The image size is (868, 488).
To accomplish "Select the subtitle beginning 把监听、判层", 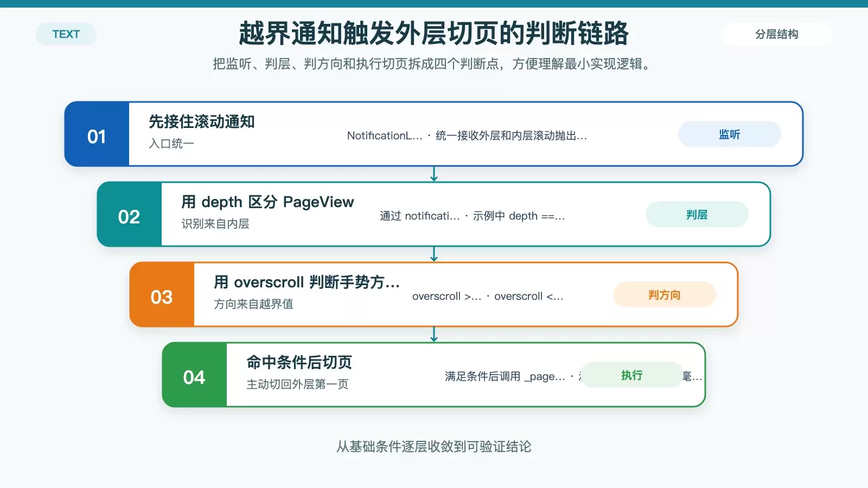I will pyautogui.click(x=434, y=64).
